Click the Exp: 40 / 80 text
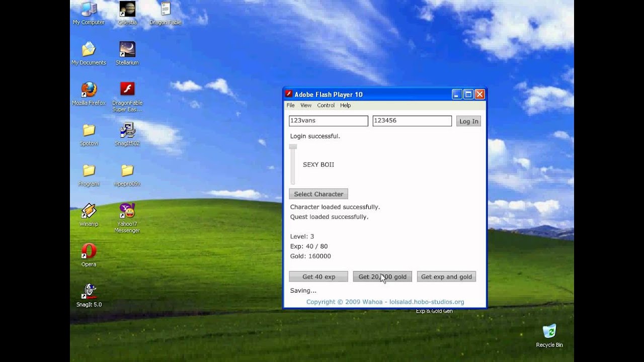The width and height of the screenshot is (644, 362). point(309,246)
